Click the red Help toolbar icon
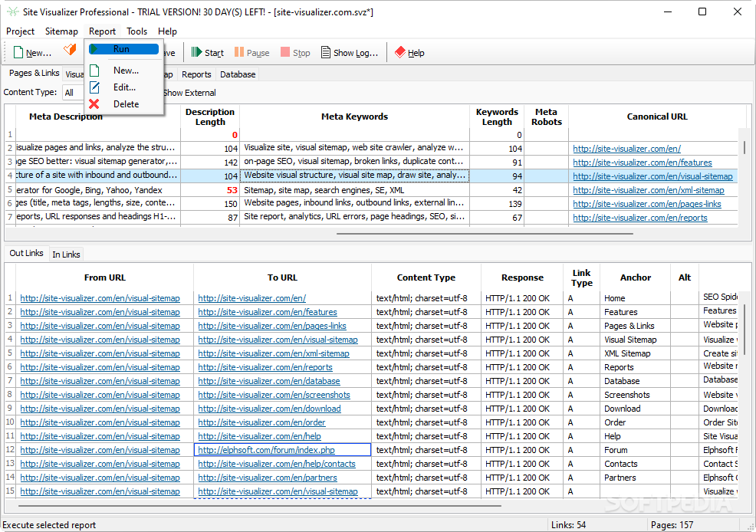This screenshot has width=756, height=532. [399, 52]
